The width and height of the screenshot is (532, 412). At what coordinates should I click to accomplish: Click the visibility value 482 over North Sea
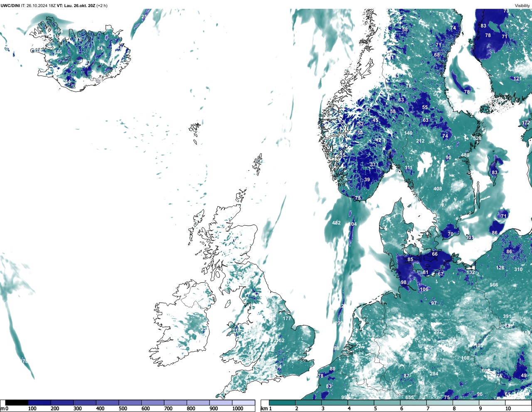[336, 223]
